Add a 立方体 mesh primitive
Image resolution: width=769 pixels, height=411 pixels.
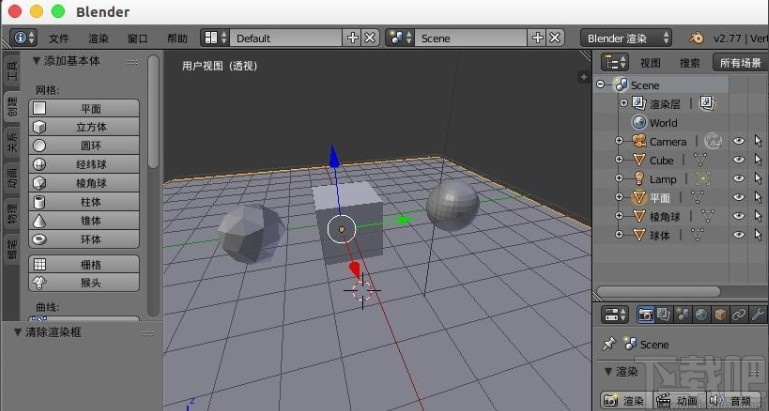coord(84,127)
